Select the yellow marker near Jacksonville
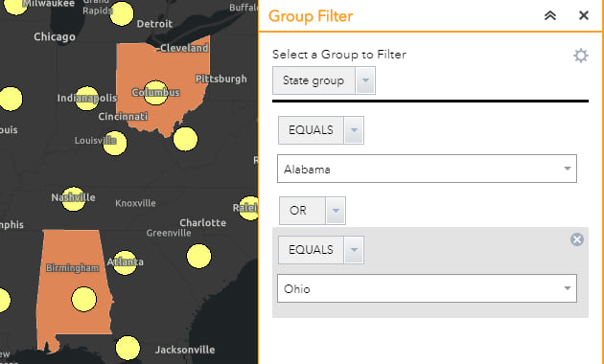This screenshot has height=364, width=604. click(x=128, y=348)
